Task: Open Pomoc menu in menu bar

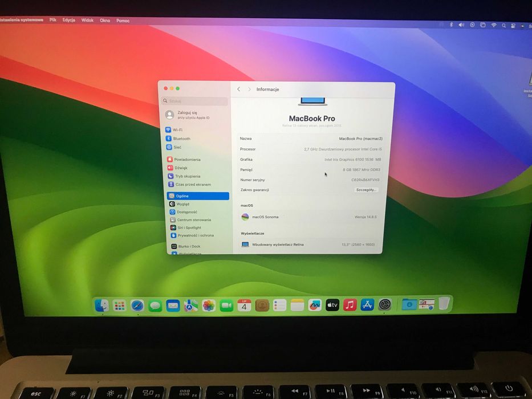Action: (x=123, y=21)
